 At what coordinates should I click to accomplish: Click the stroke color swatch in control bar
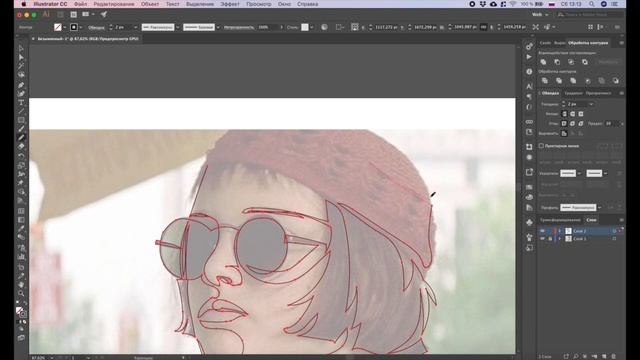pos(74,27)
